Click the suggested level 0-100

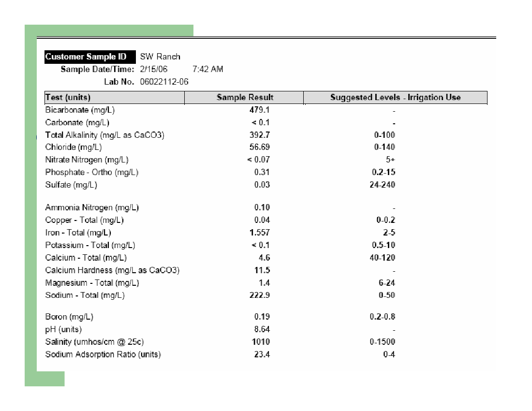[384, 135]
